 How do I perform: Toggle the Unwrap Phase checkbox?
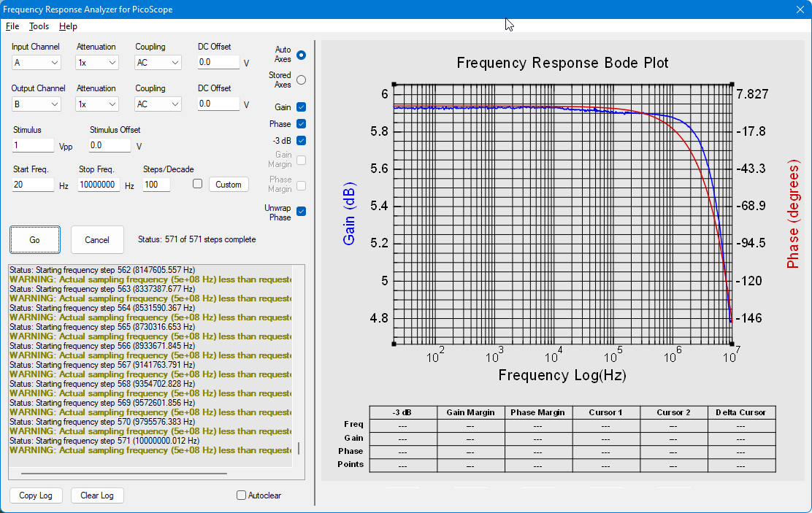click(301, 211)
